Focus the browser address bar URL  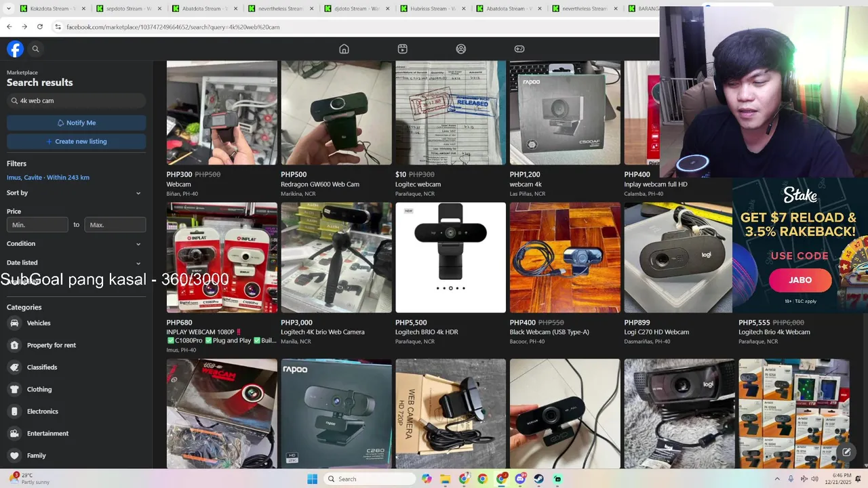tap(173, 27)
